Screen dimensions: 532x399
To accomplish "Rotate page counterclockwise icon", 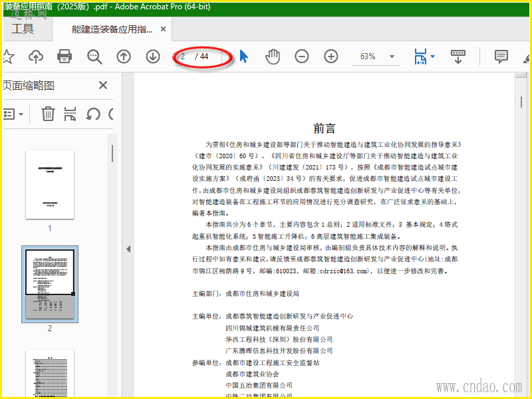I will click(92, 114).
